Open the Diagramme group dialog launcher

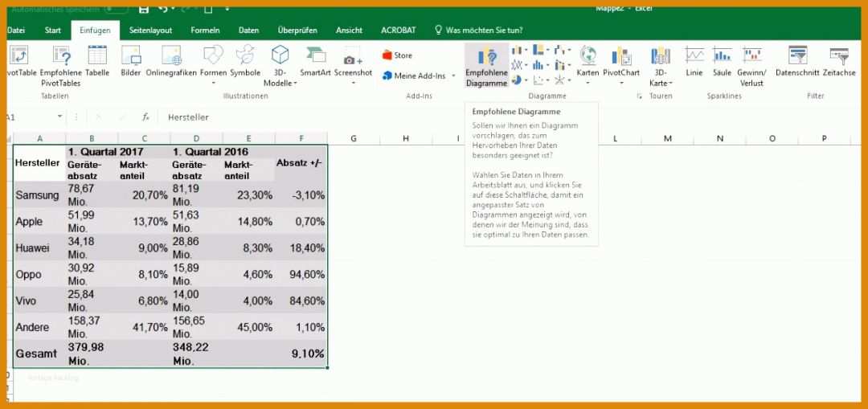(x=640, y=96)
